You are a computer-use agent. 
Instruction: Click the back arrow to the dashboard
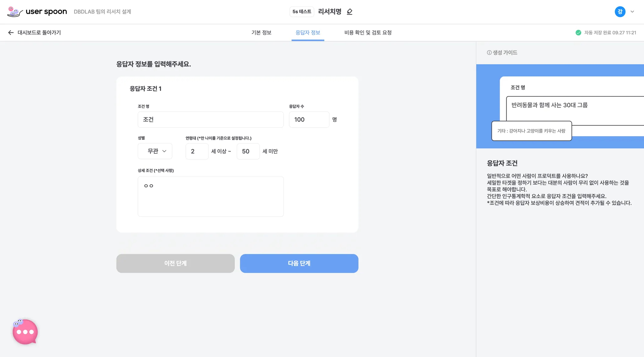pos(11,32)
